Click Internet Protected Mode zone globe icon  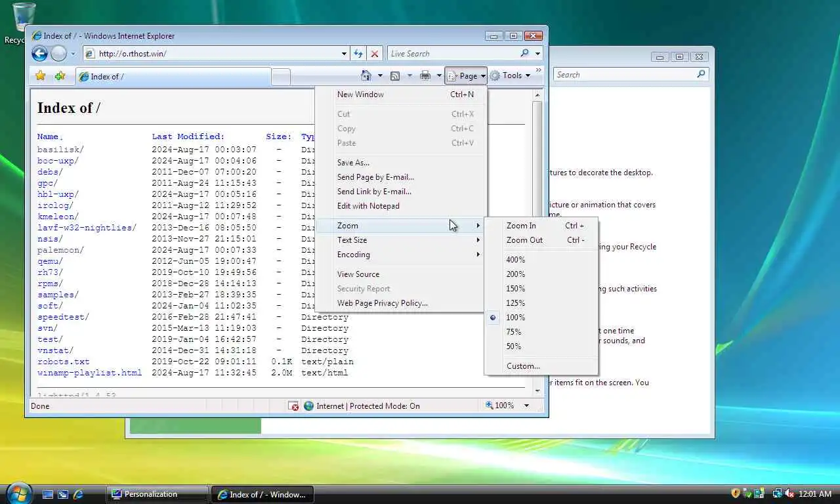308,406
